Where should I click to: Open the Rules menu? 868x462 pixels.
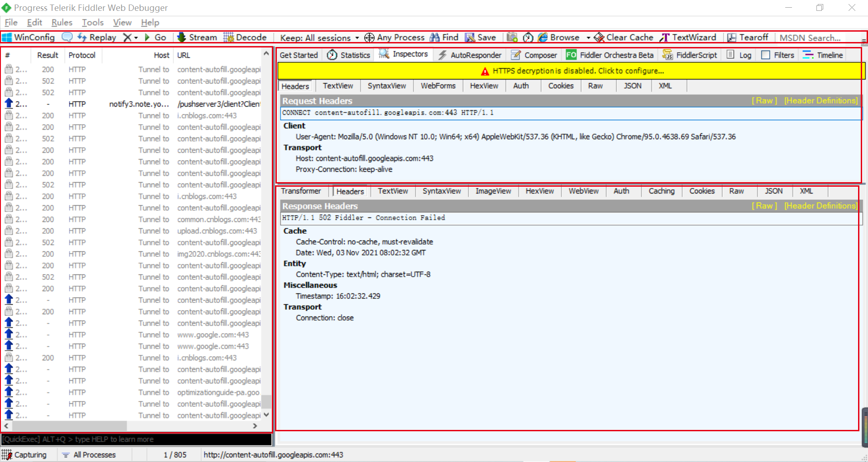pos(62,23)
